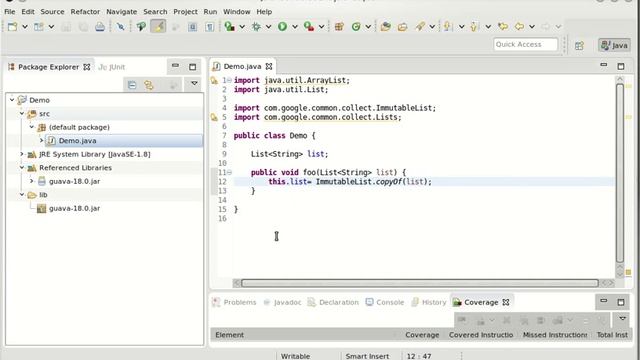Collapse the Referenced Libraries node

tap(22, 167)
